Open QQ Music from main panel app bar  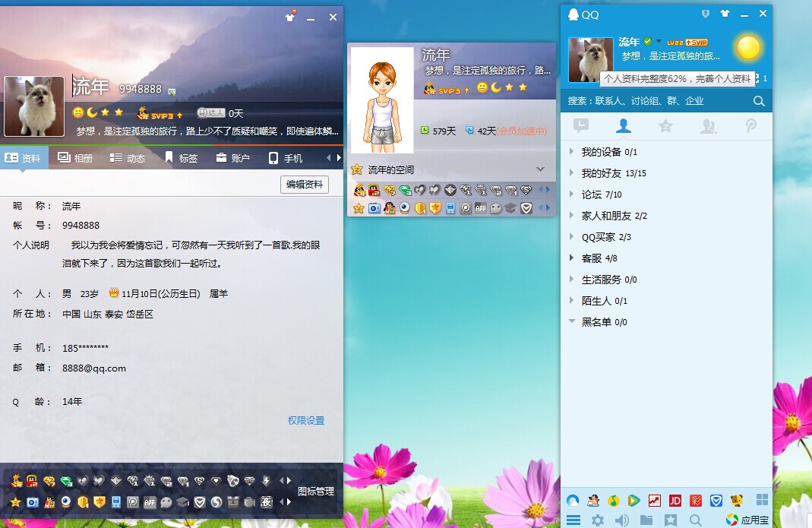613,500
